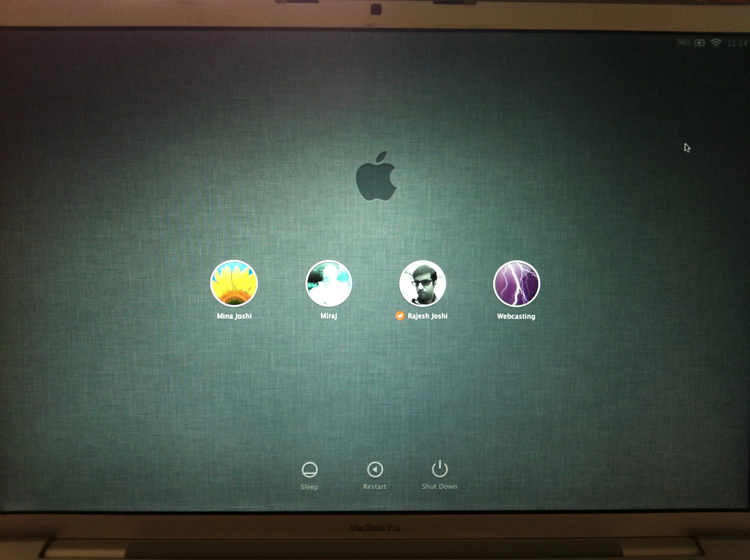Viewport: 750px width, 560px height.
Task: Choose the Miraj user picture
Action: 328,283
